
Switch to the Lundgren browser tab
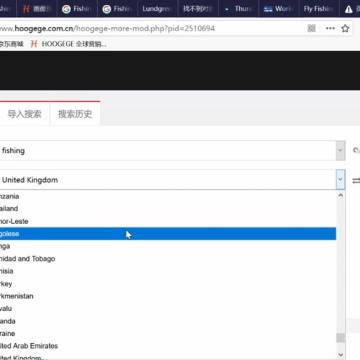tap(157, 9)
